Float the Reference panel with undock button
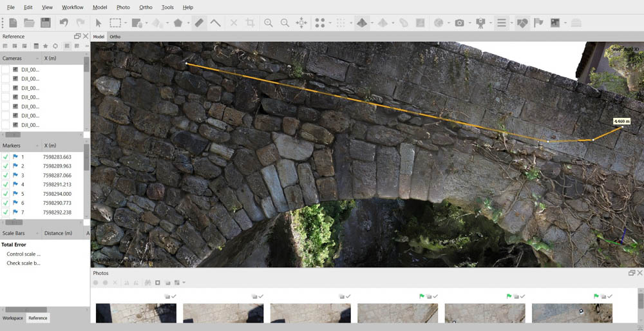 tap(77, 36)
